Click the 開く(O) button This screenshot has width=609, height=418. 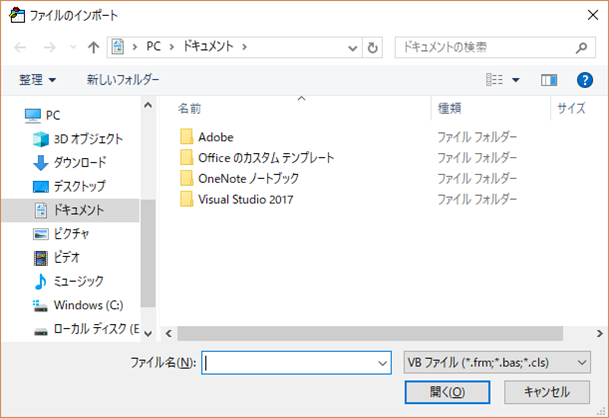[447, 392]
